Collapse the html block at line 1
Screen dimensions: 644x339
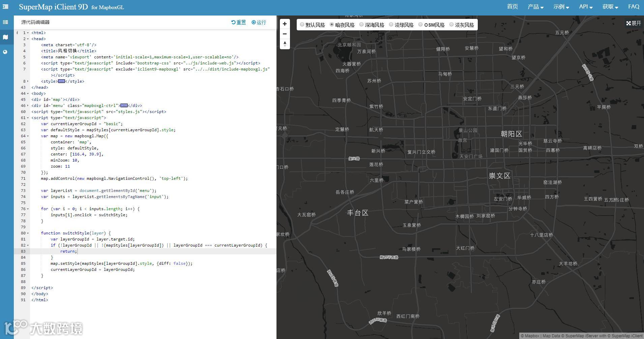28,33
